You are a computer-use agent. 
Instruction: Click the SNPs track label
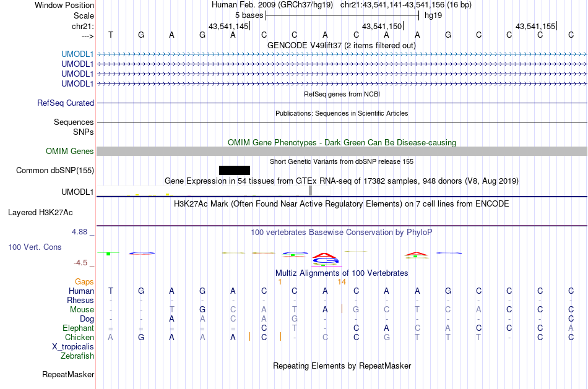click(84, 132)
